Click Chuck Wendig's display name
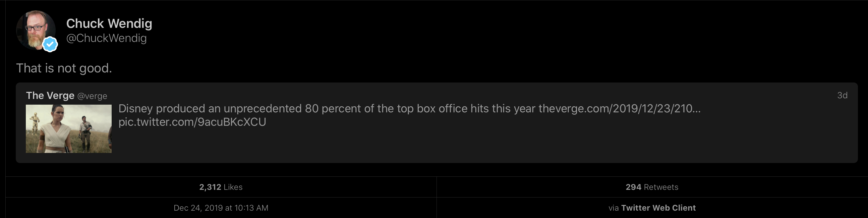 point(109,23)
